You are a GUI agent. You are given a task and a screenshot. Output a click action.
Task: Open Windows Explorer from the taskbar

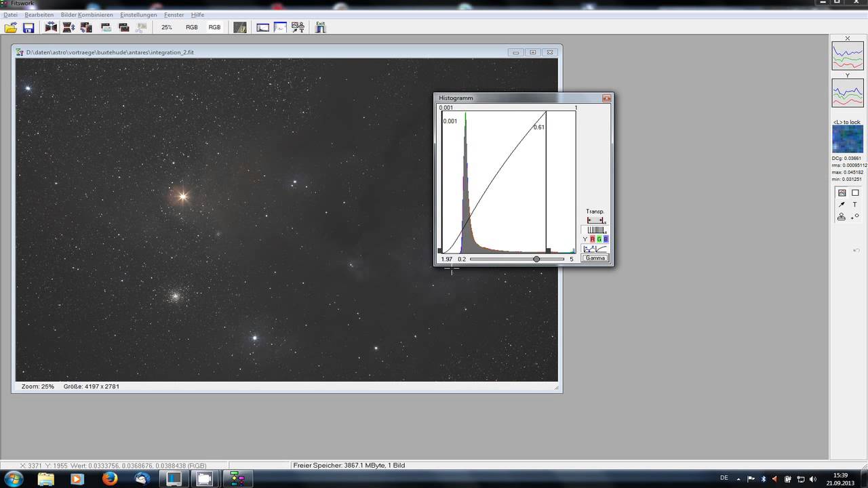pos(45,479)
